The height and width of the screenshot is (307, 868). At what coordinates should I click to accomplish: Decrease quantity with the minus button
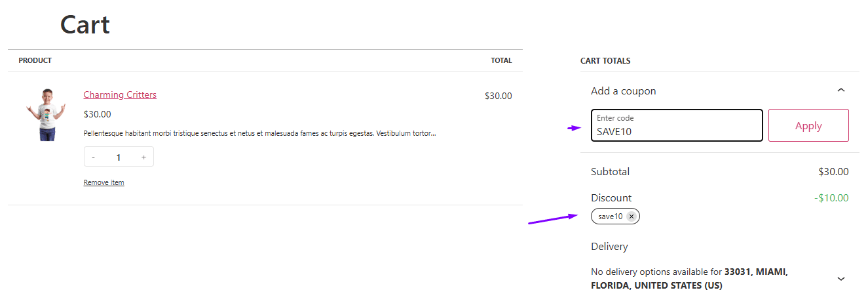pyautogui.click(x=94, y=157)
